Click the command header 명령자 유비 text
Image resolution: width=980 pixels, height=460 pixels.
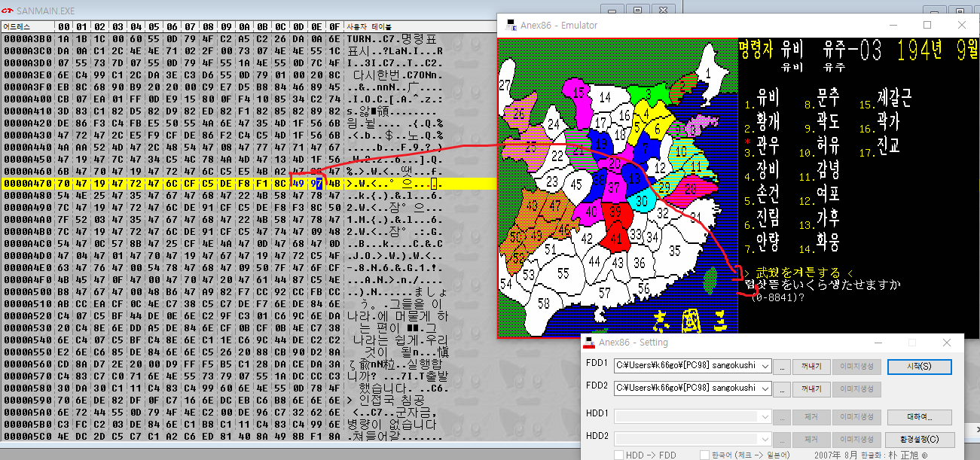(771, 50)
